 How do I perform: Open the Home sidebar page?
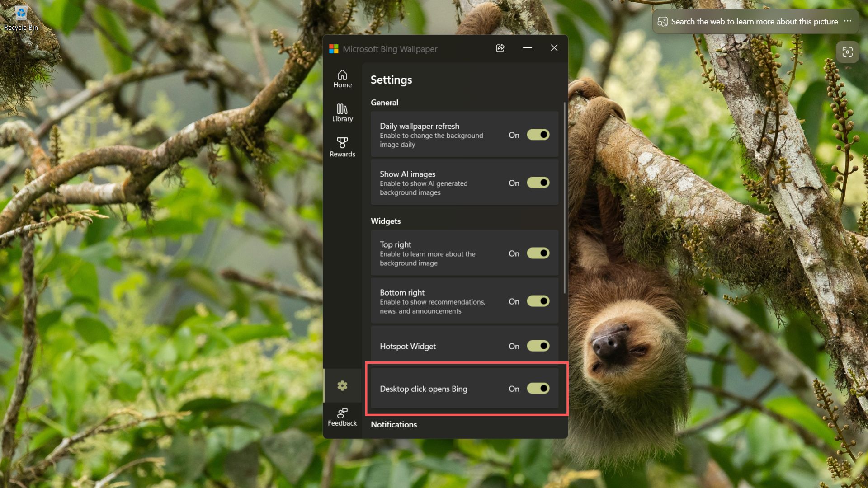342,79
